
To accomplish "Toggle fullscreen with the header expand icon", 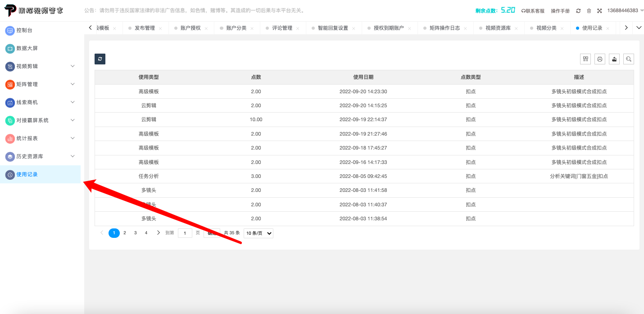I will [599, 10].
